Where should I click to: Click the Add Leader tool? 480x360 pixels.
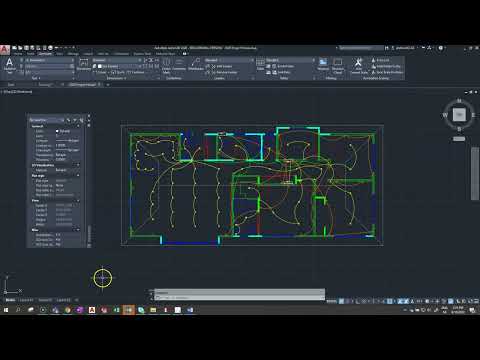pos(222,66)
